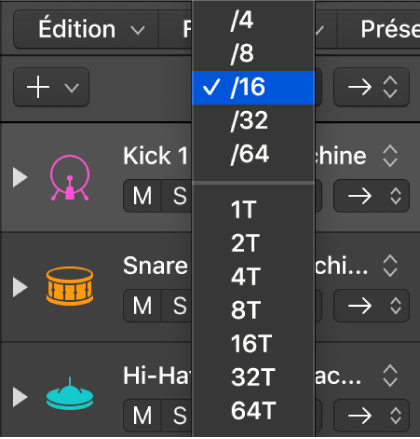Click the pink Kick 1 drum icon
420x439 pixels.
tap(70, 178)
